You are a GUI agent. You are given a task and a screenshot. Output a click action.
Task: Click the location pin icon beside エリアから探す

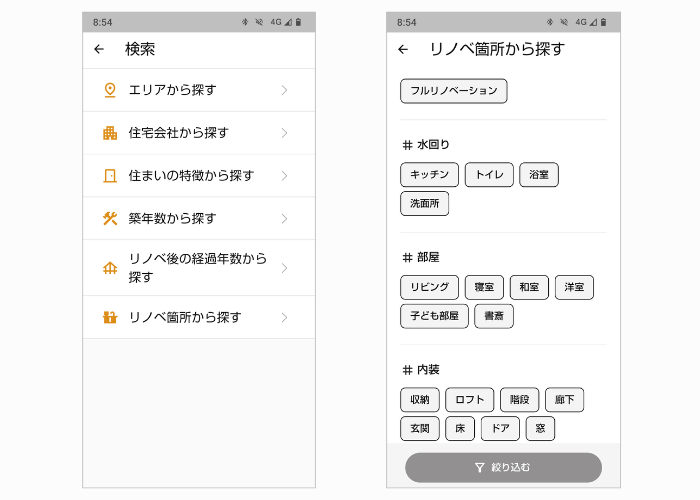[110, 90]
